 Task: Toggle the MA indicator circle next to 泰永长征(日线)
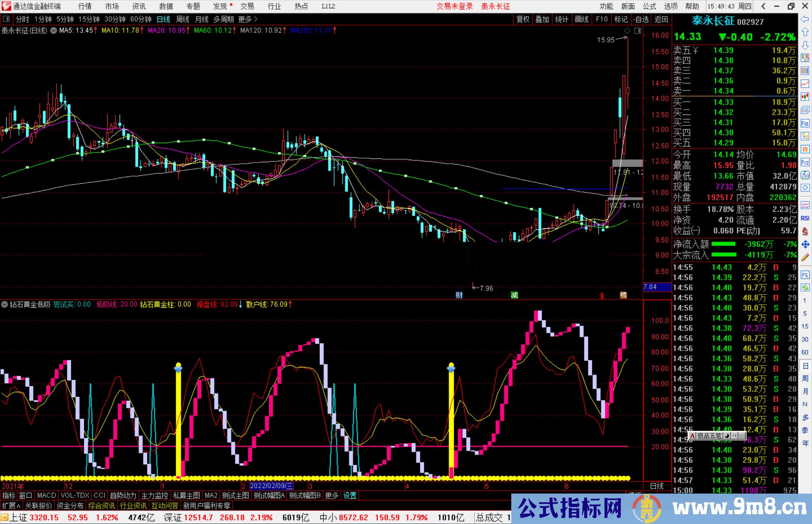pos(54,30)
